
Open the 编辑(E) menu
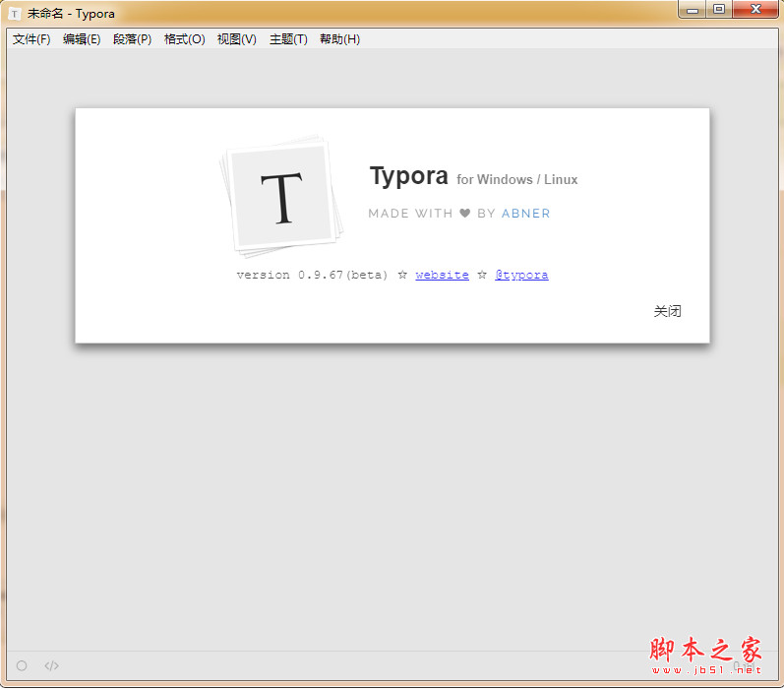(82, 39)
